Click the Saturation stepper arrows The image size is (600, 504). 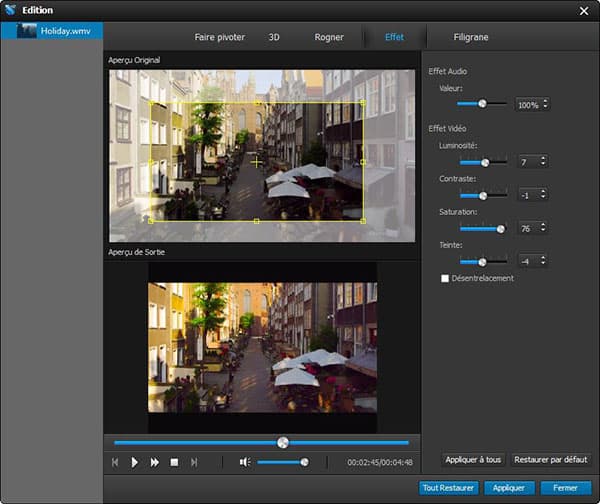pyautogui.click(x=542, y=228)
